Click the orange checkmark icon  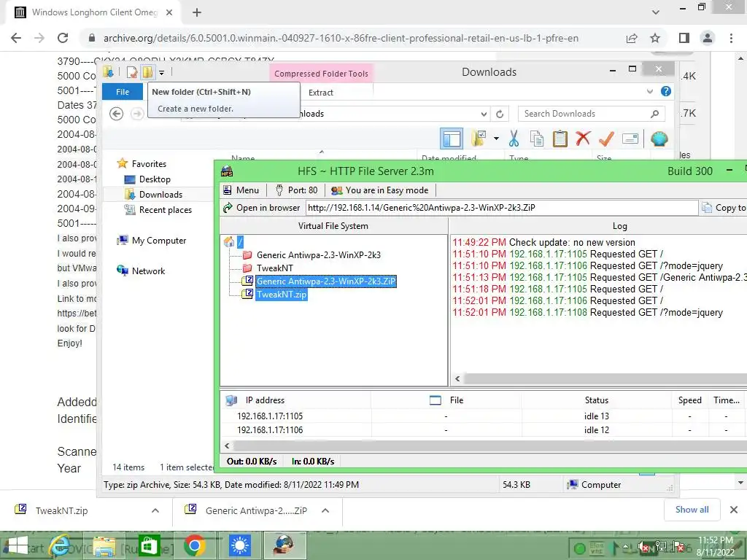tap(606, 139)
